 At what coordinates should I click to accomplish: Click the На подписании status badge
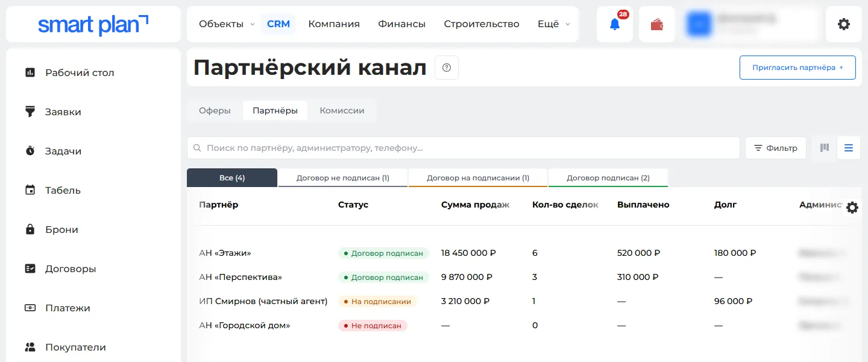[377, 301]
